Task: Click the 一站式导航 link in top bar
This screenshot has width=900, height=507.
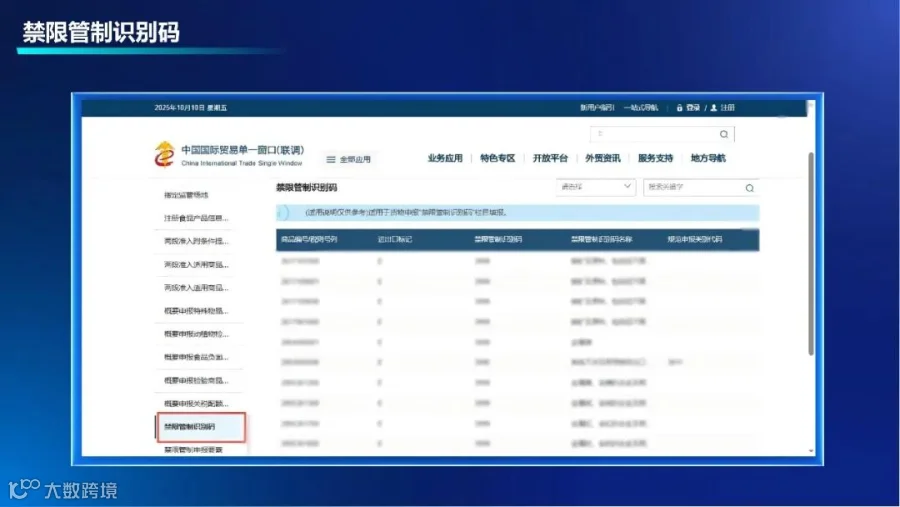Action: (x=641, y=107)
